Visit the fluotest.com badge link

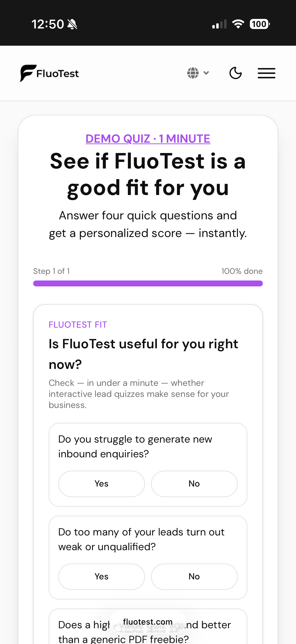coord(148,622)
